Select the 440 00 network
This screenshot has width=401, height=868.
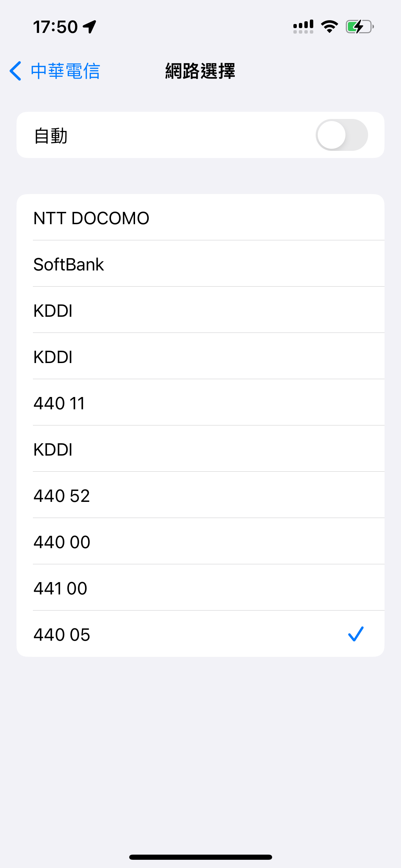point(200,542)
